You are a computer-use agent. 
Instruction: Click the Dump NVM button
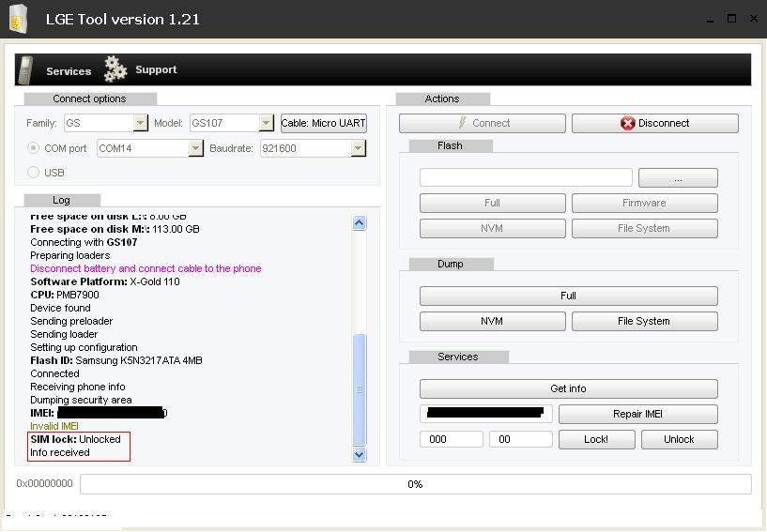coord(493,321)
